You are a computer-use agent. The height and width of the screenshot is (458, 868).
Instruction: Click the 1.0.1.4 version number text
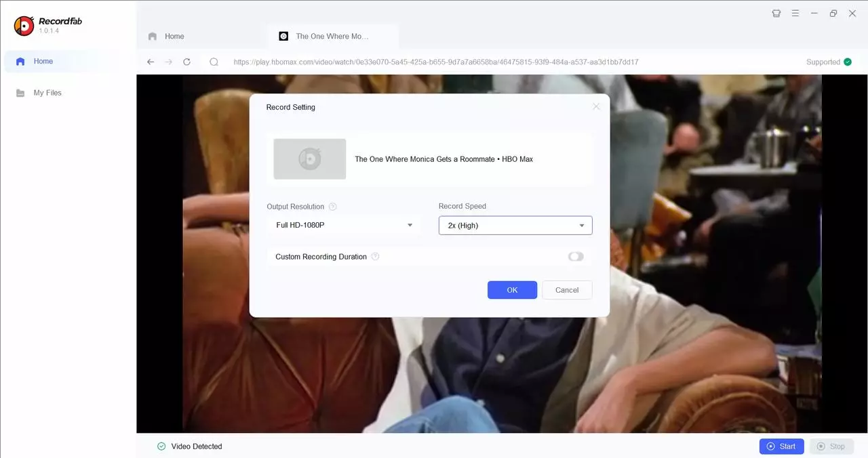pos(49,31)
